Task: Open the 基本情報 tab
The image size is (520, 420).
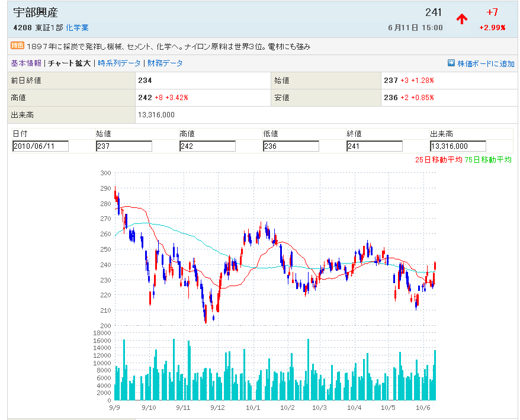Action: point(26,63)
